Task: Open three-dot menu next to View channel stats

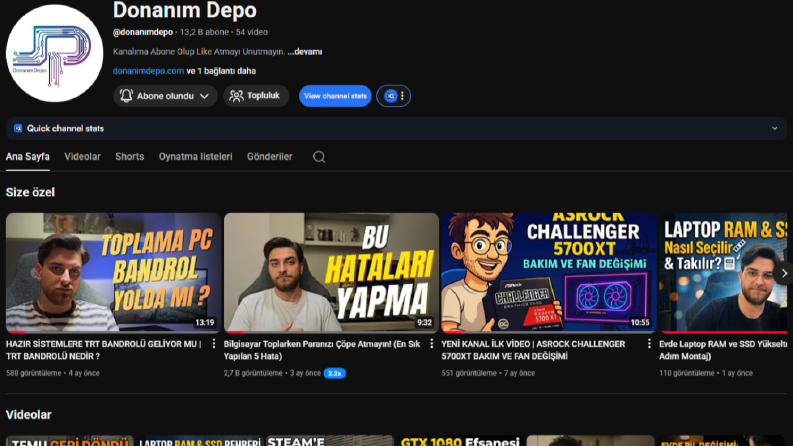Action: tap(403, 96)
